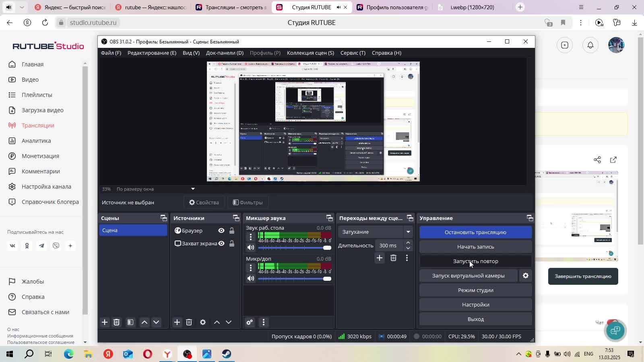Open Редактирование menu in OBS
This screenshot has height=362, width=644.
(x=152, y=53)
